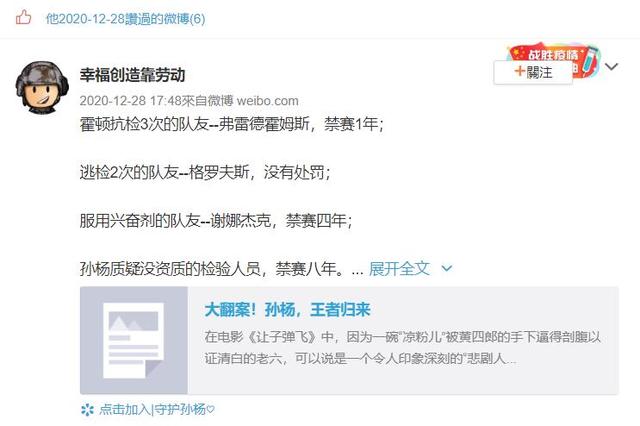Viewport: 640px width, 426px height.
Task: Open the liked-weibo link dated 2020-12-28
Action: [x=126, y=19]
